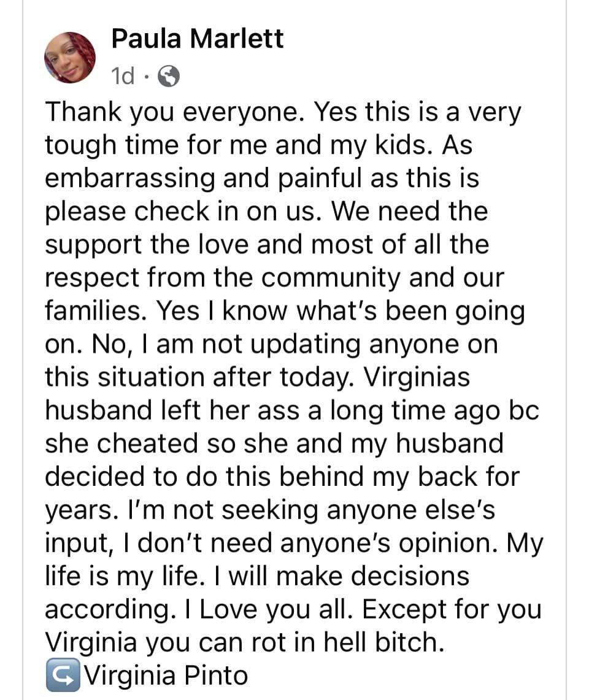This screenshot has width=589, height=700.
Task: Click the 1d post timestamp
Action: coord(123,76)
